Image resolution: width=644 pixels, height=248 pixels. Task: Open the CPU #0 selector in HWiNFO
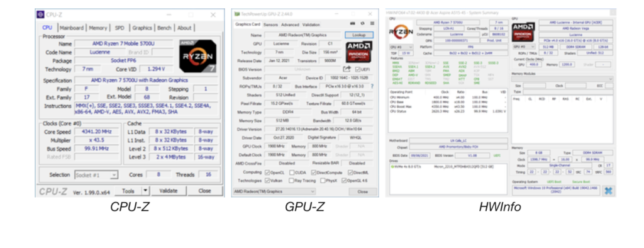point(401,47)
